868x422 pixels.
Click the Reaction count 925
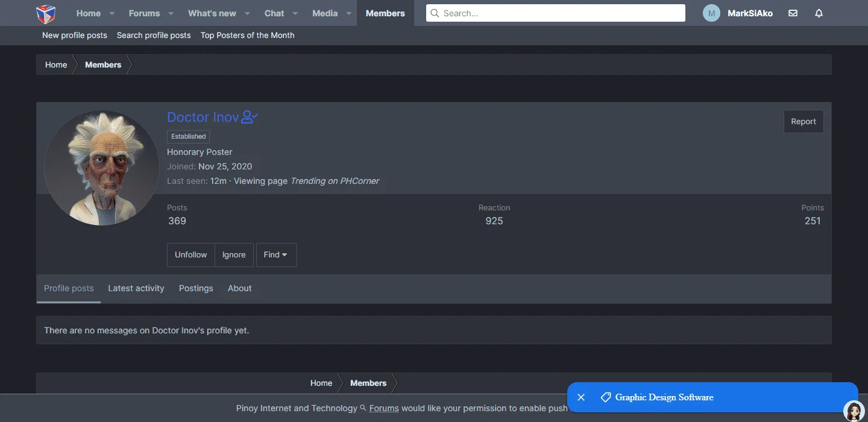coord(494,221)
